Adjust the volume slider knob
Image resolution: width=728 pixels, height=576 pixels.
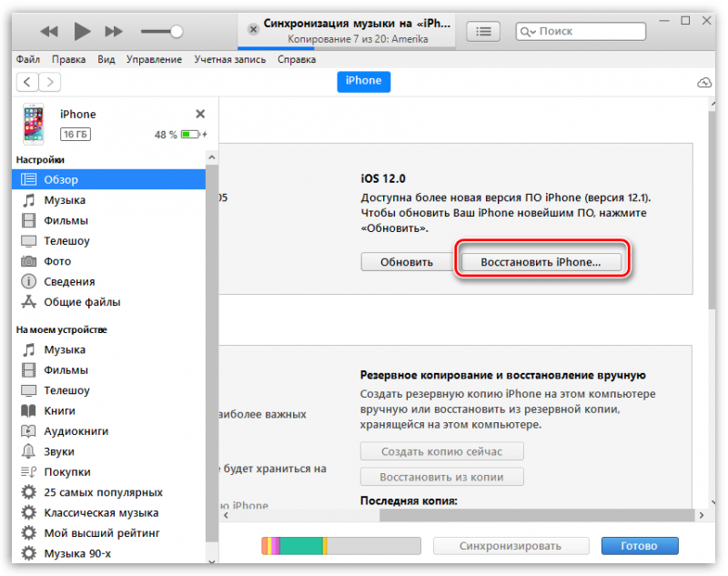177,32
